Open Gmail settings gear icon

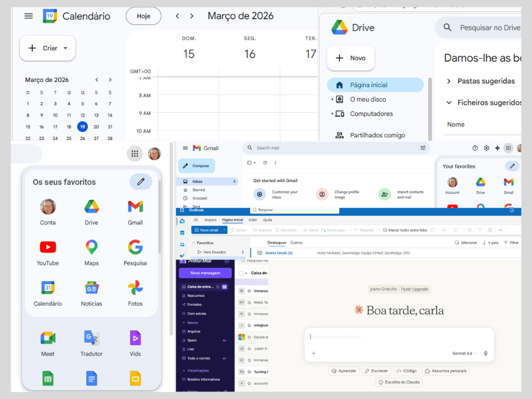coord(486,148)
